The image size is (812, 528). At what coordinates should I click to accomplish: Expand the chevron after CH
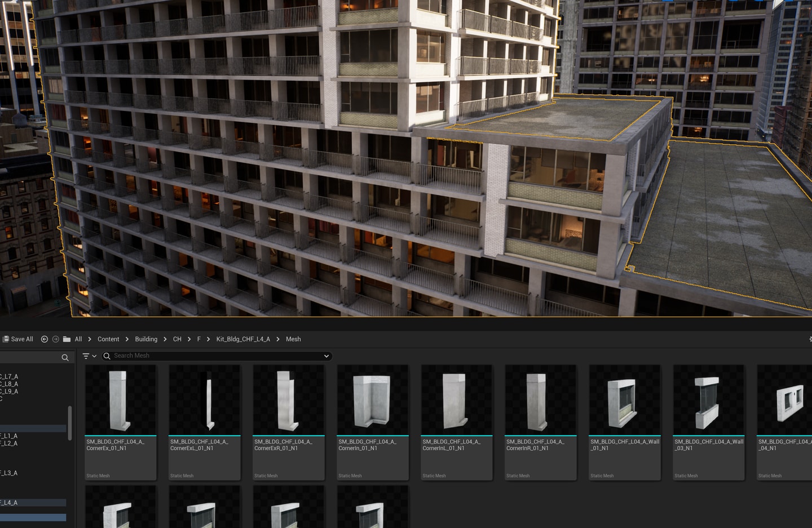189,339
